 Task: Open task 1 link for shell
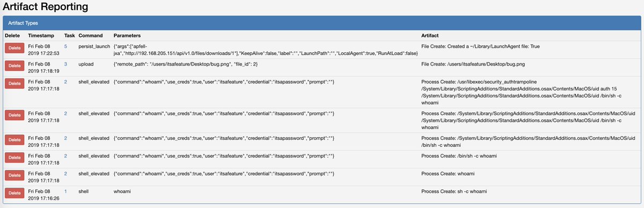click(x=65, y=191)
